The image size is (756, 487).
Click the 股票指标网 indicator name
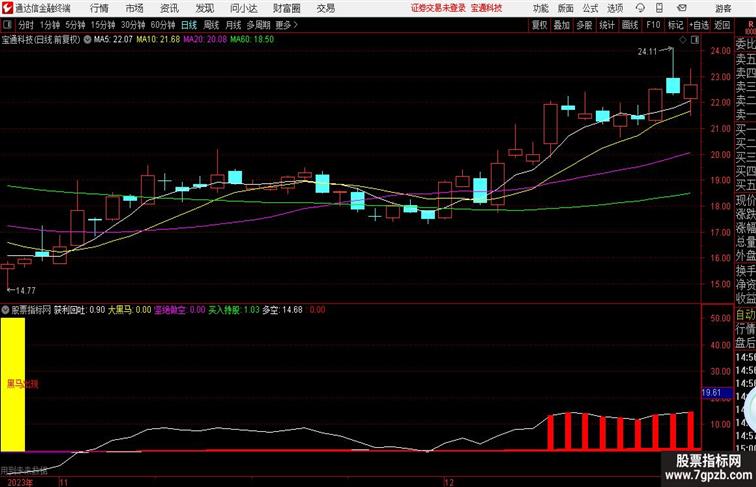31,310
